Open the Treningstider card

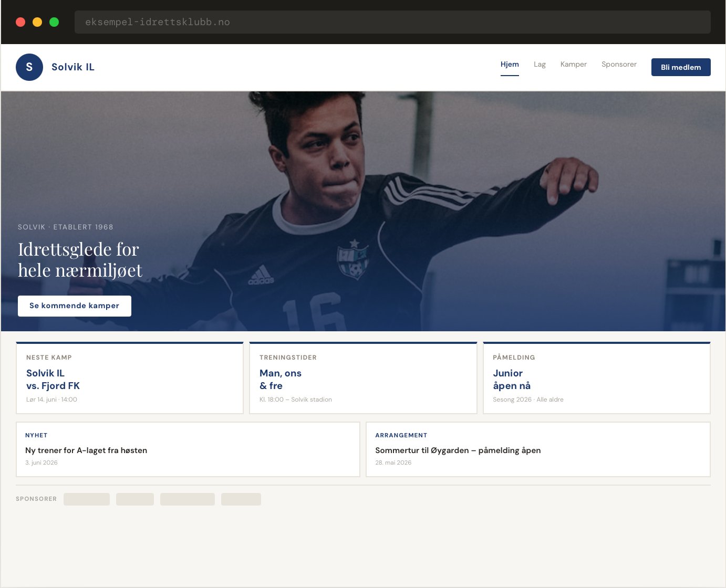(363, 378)
